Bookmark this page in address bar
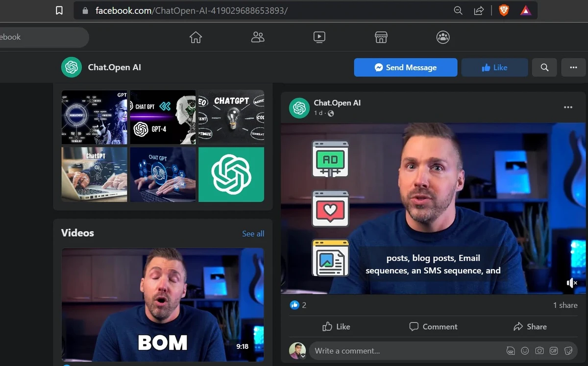Viewport: 588px width, 366px height. pos(59,10)
